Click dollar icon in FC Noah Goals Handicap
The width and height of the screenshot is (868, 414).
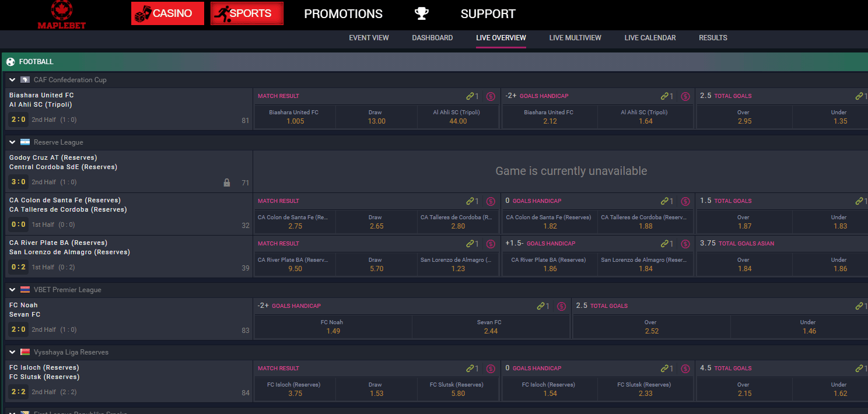pos(561,306)
